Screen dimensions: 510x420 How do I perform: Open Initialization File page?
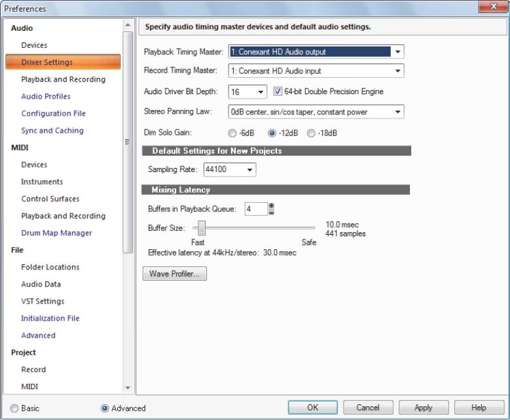point(50,318)
